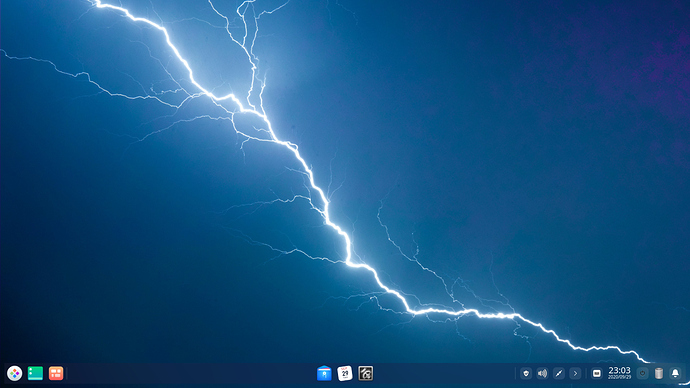Open the orange Multitasking View icon

(56, 373)
